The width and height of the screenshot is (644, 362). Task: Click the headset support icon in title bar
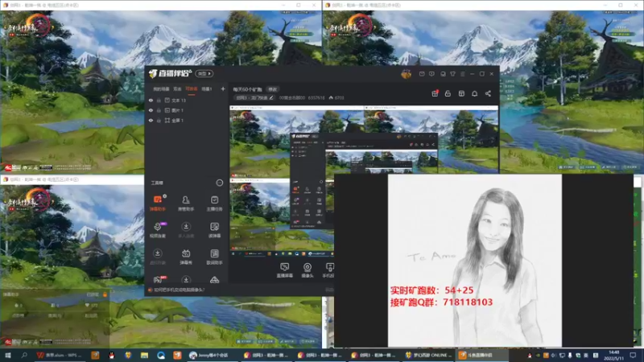[x=443, y=74]
